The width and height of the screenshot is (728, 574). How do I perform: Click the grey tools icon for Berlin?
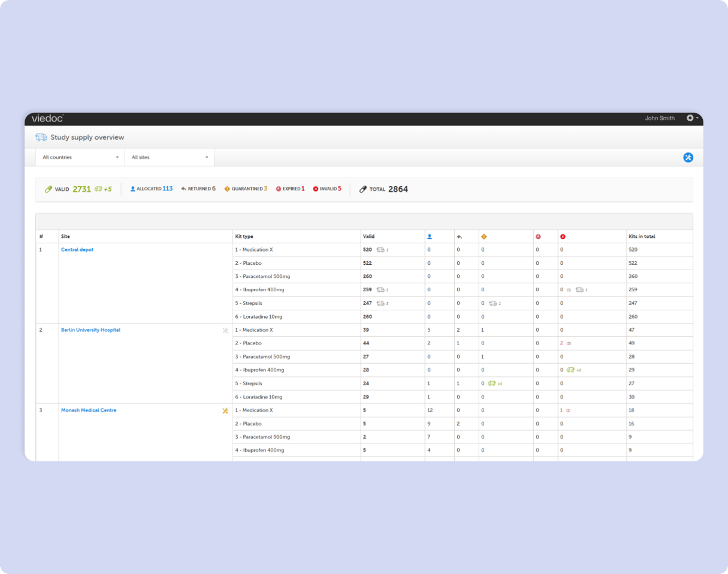pyautogui.click(x=225, y=330)
